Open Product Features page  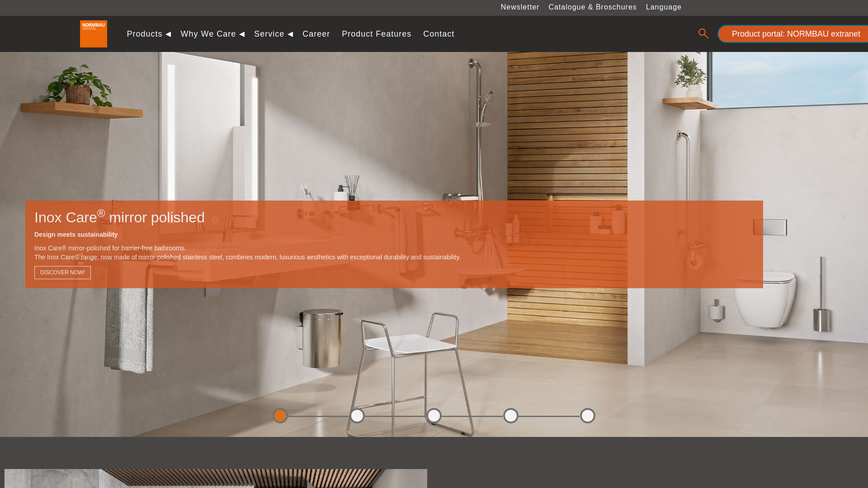coord(377,34)
